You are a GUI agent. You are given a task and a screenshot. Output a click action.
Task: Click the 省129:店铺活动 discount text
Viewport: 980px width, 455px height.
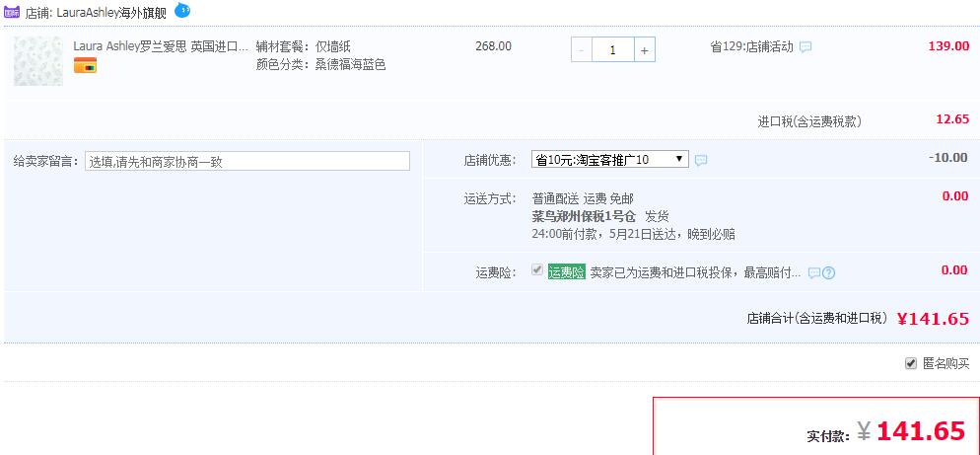click(752, 47)
